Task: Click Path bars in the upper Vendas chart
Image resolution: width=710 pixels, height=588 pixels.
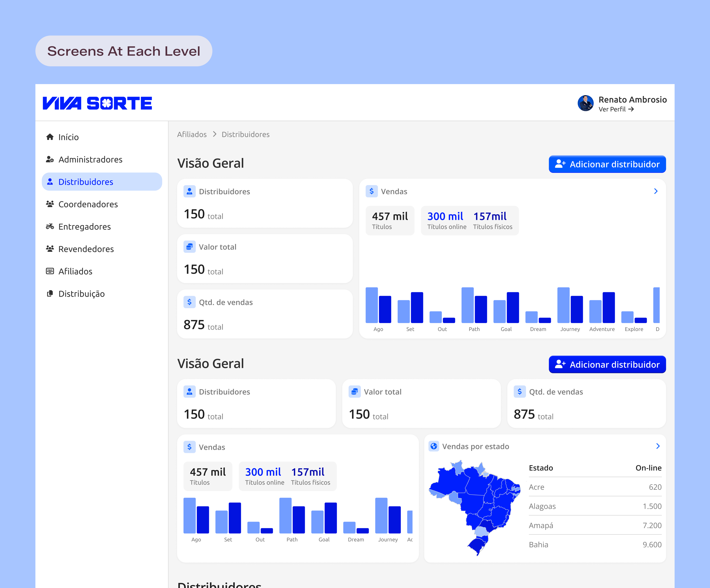Action: pos(474,305)
